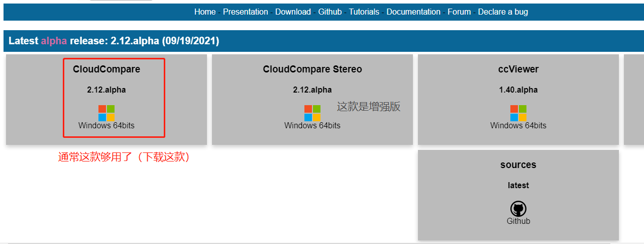The height and width of the screenshot is (244, 644).
Task: Click the gray 这款是增强版 annotation text
Action: click(369, 107)
